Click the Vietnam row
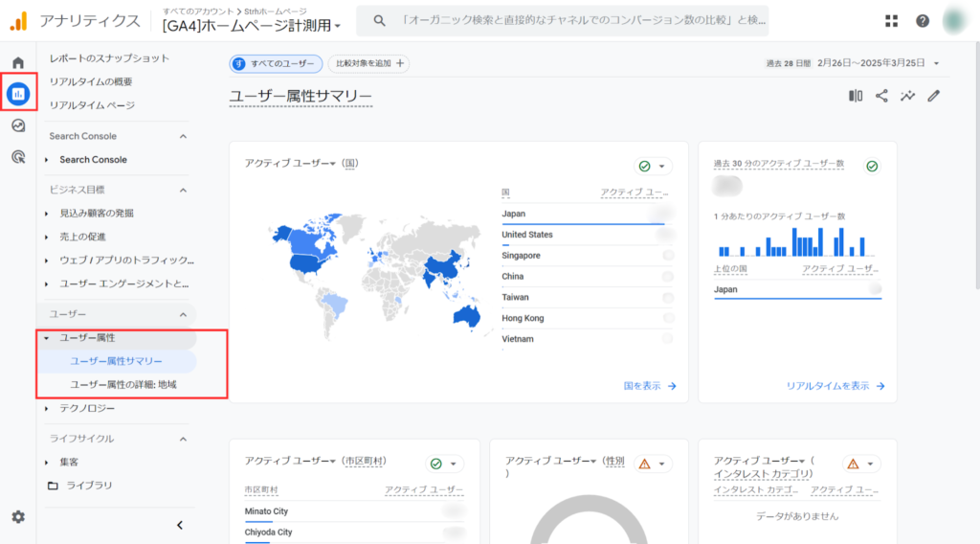Image resolution: width=980 pixels, height=544 pixels. (x=588, y=340)
